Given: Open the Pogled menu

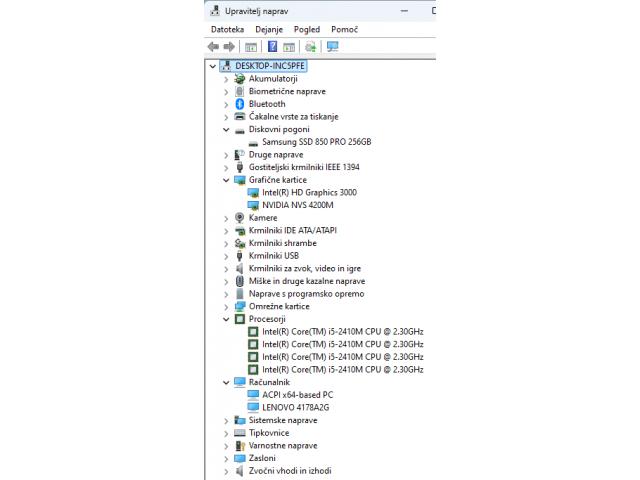Looking at the screenshot, I should point(307,30).
